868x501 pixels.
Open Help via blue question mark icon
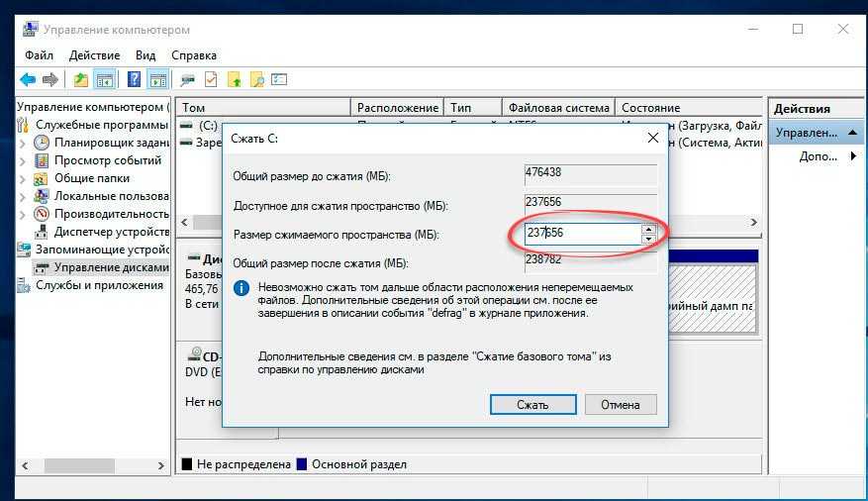[x=134, y=80]
